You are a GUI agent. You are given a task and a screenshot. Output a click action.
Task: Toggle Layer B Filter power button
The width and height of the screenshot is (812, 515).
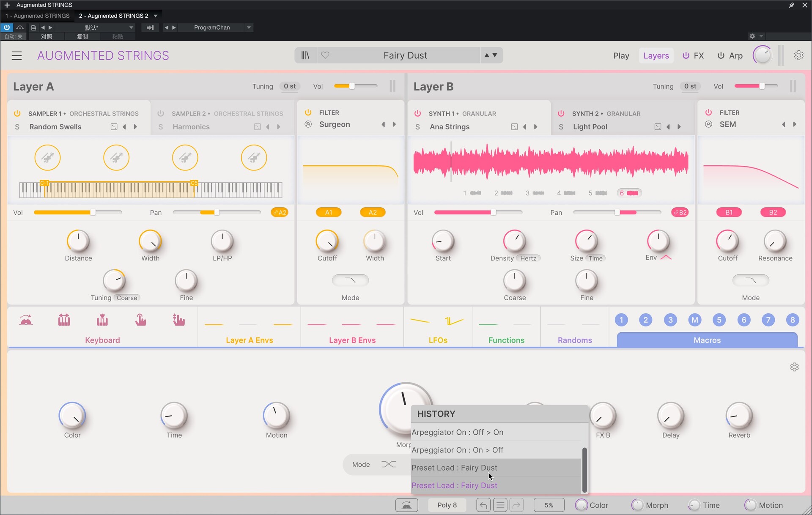pos(708,112)
